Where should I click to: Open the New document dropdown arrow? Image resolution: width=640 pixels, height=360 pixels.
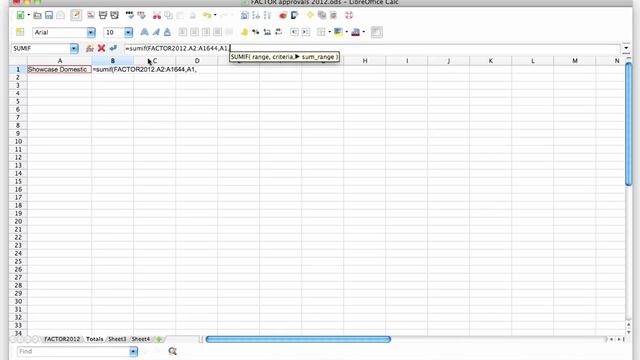pyautogui.click(x=29, y=15)
